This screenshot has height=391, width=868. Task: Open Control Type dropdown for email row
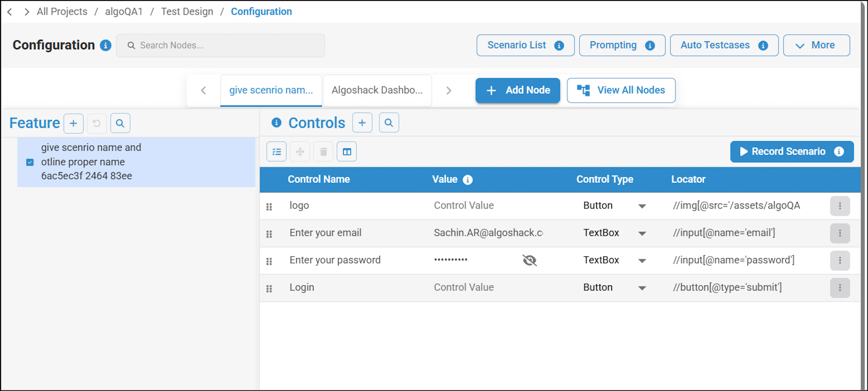tap(642, 233)
